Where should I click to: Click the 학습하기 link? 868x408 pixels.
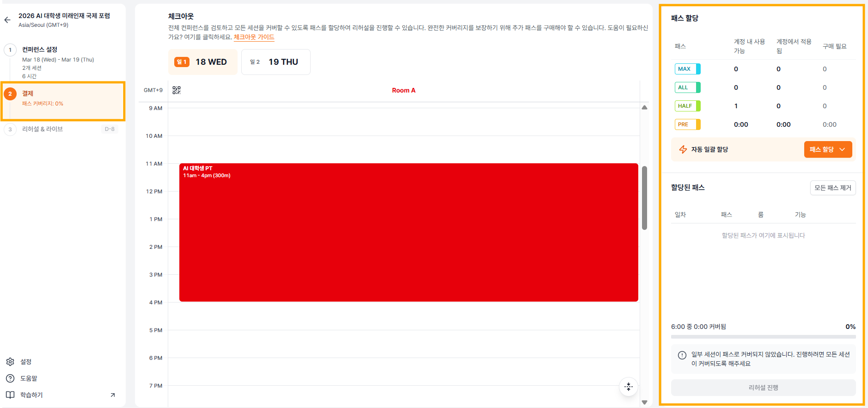click(31, 395)
